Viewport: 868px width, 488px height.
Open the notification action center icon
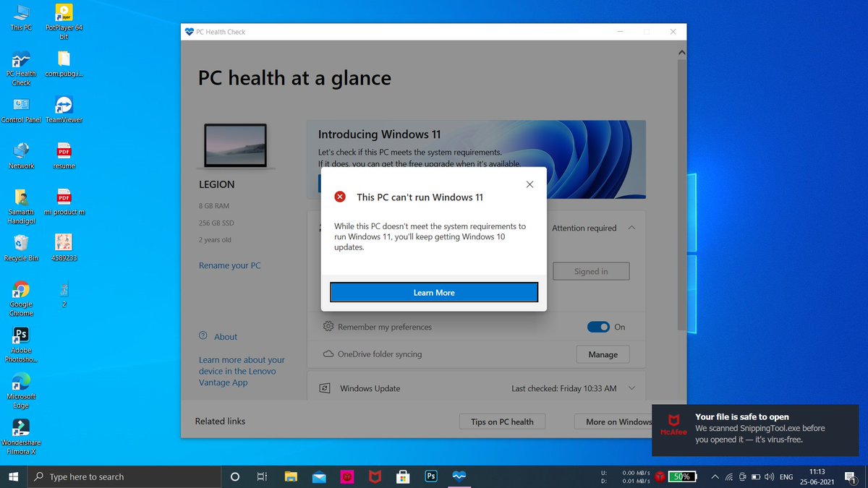click(x=851, y=476)
